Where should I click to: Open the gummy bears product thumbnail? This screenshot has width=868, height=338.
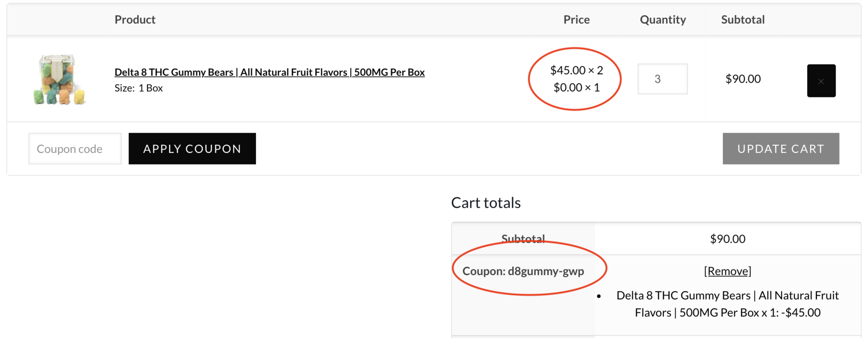[x=59, y=80]
